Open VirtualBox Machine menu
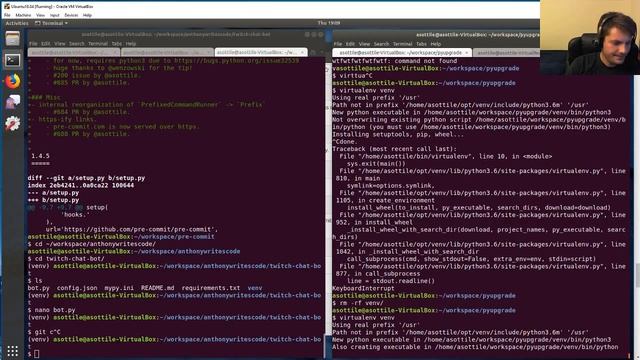The image size is (640, 360). (23, 15)
